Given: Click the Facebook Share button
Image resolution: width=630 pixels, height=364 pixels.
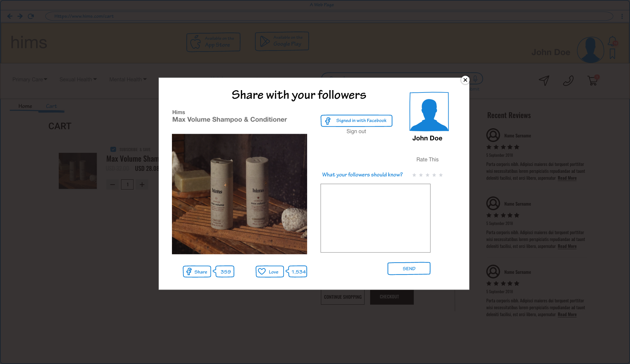Looking at the screenshot, I should (197, 272).
